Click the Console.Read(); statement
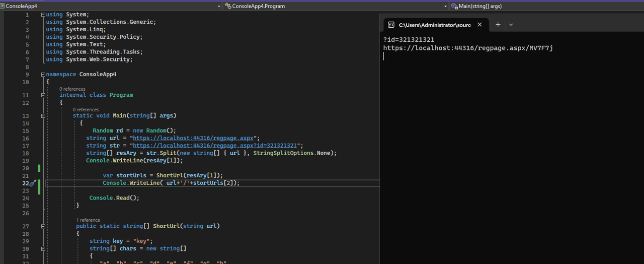Image resolution: width=644 pixels, height=264 pixels. coord(114,198)
